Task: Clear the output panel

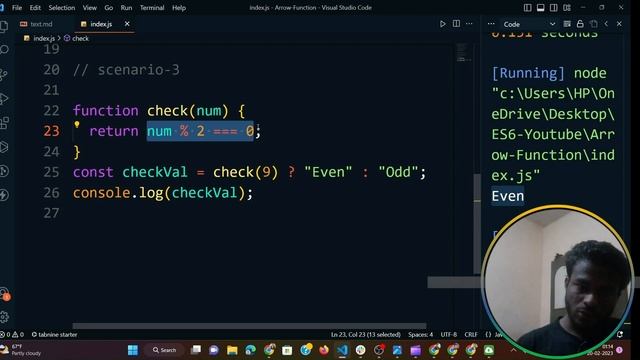Action: coord(567,24)
